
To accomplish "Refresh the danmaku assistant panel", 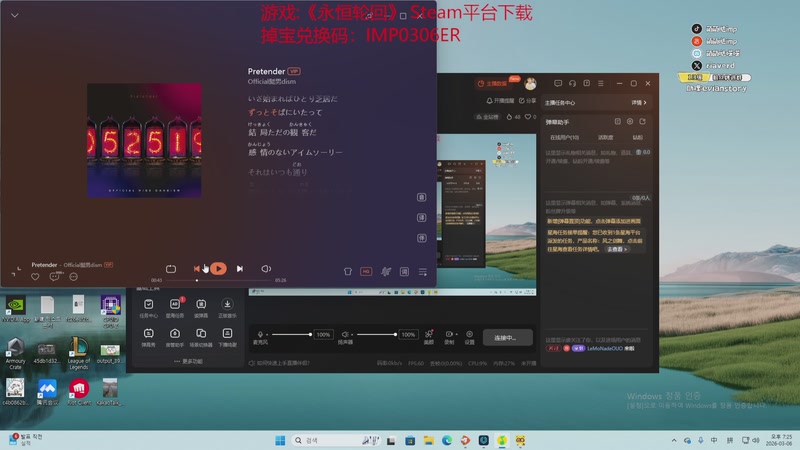I will click(642, 121).
